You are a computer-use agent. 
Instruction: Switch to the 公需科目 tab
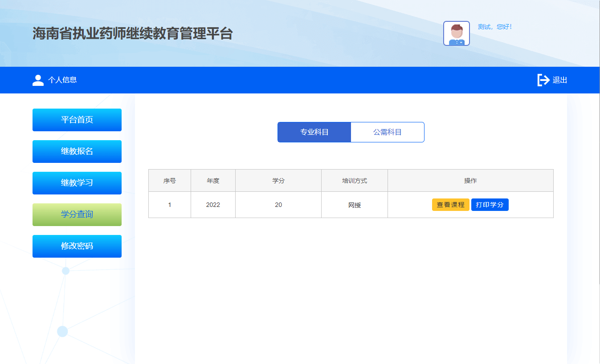388,132
